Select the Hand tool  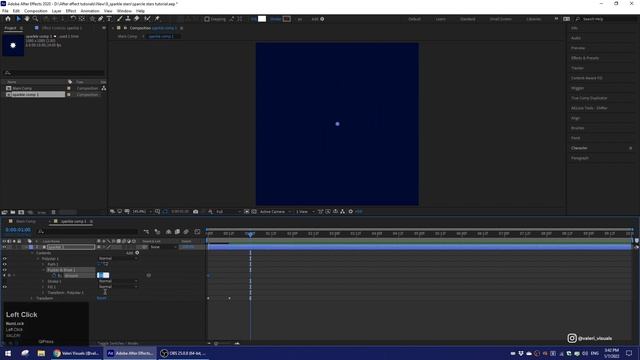[27, 19]
